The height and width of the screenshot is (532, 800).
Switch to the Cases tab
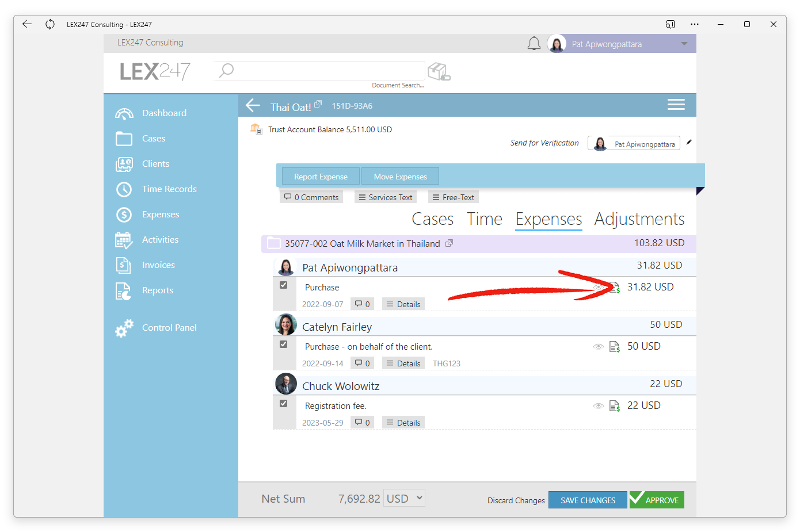433,219
